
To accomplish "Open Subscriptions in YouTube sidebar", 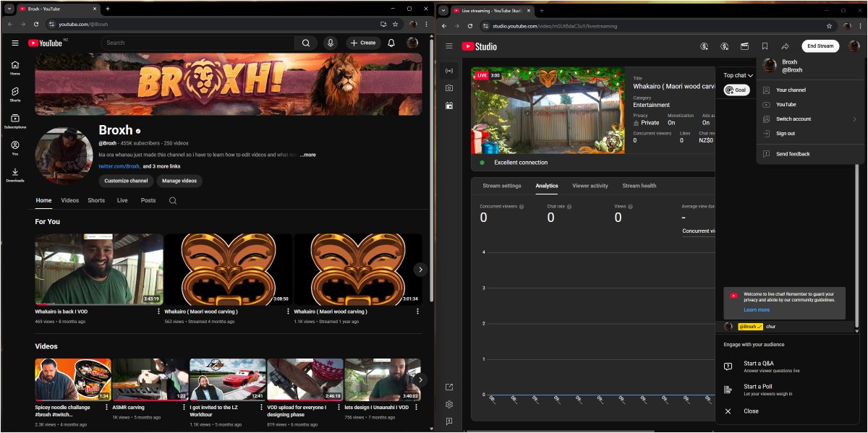I will point(15,121).
